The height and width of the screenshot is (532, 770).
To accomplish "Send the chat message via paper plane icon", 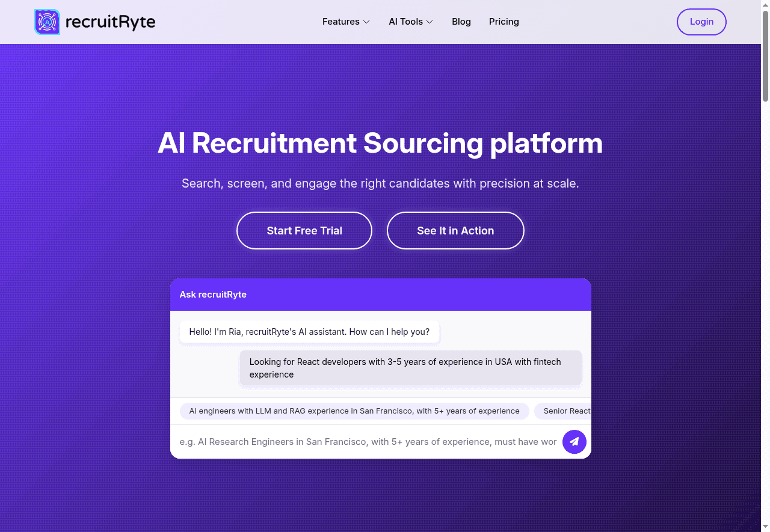I will (574, 442).
